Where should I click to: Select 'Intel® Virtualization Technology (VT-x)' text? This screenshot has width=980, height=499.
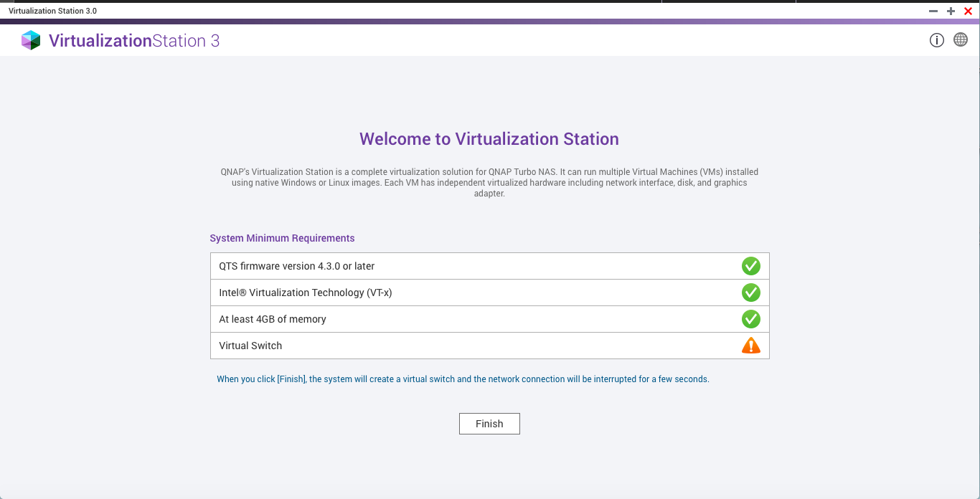306,293
